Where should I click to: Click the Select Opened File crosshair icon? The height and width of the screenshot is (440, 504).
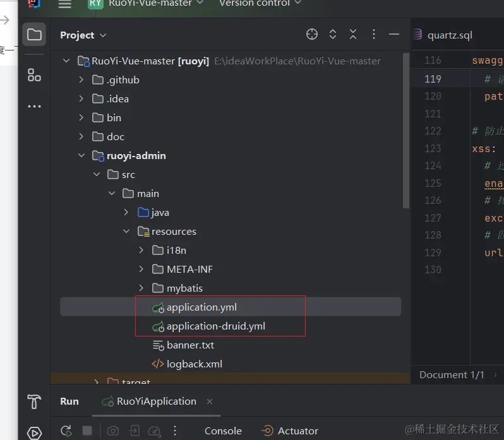click(x=312, y=34)
